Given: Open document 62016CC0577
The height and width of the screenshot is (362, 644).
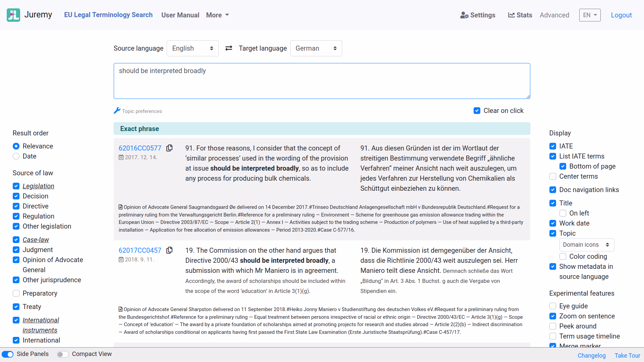Looking at the screenshot, I should click(140, 148).
